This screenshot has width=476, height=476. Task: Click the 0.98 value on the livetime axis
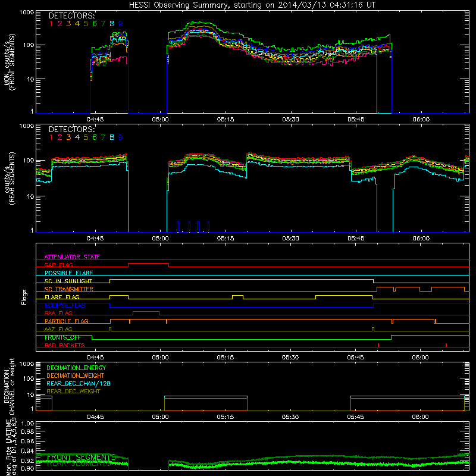coord(27,431)
